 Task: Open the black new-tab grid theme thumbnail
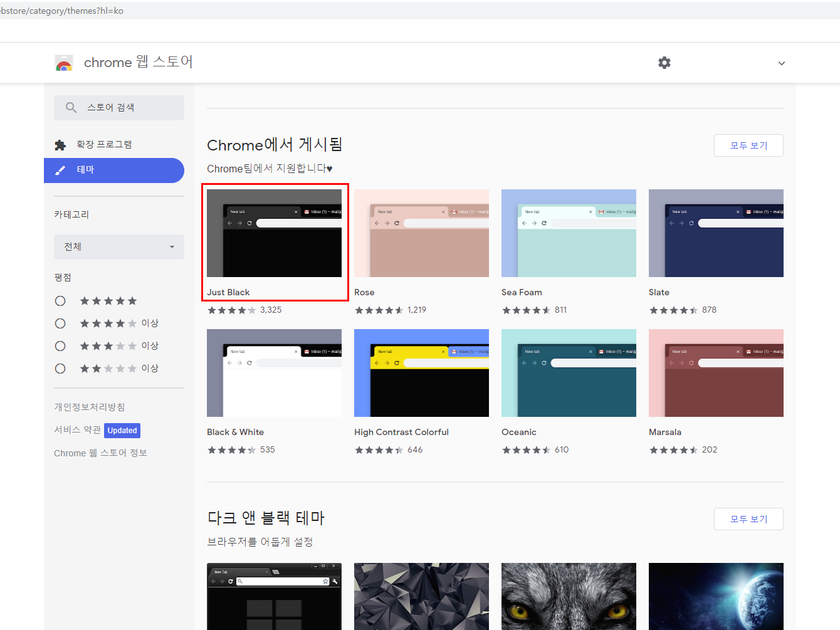tap(274, 596)
